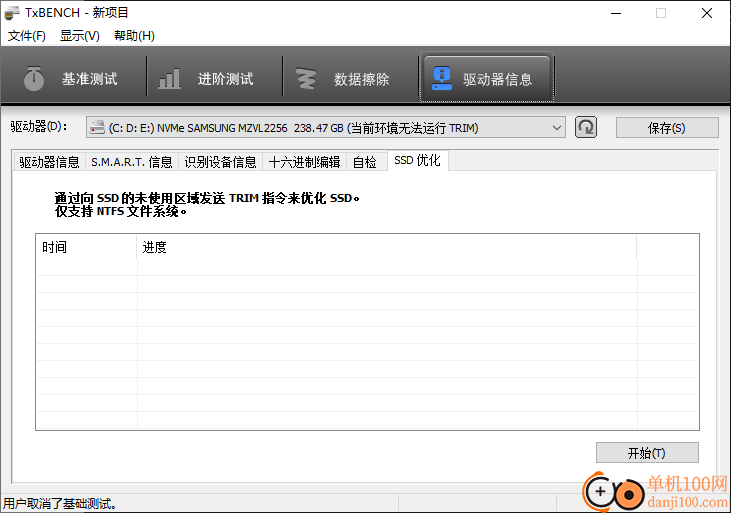Click the disk icon inside drive selector
This screenshot has height=513, width=731.
coord(97,127)
